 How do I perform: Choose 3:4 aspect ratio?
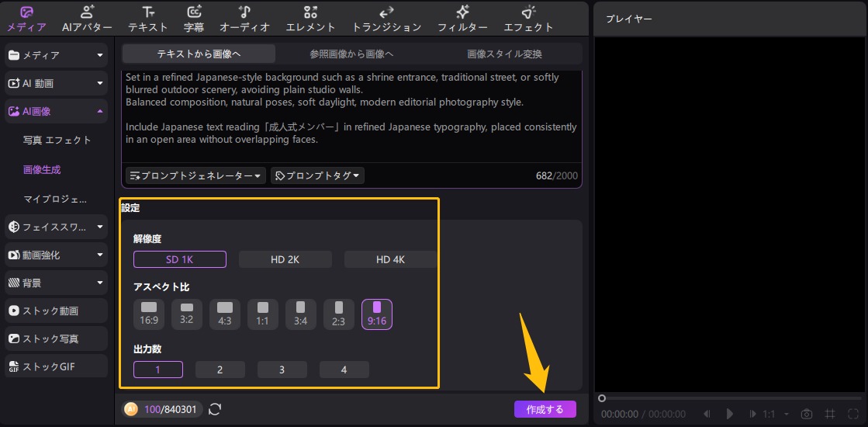click(x=301, y=314)
